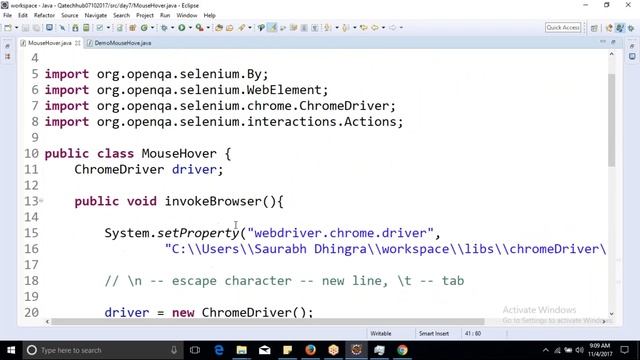Click the 'Smart Insert' status bar entry

tap(434, 333)
